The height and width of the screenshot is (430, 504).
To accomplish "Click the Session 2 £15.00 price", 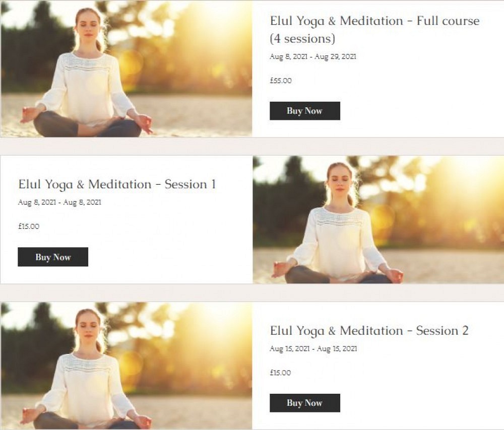I will tap(280, 373).
